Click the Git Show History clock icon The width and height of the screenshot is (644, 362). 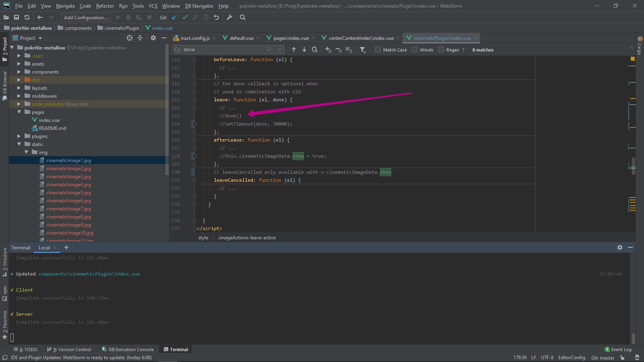pyautogui.click(x=206, y=17)
